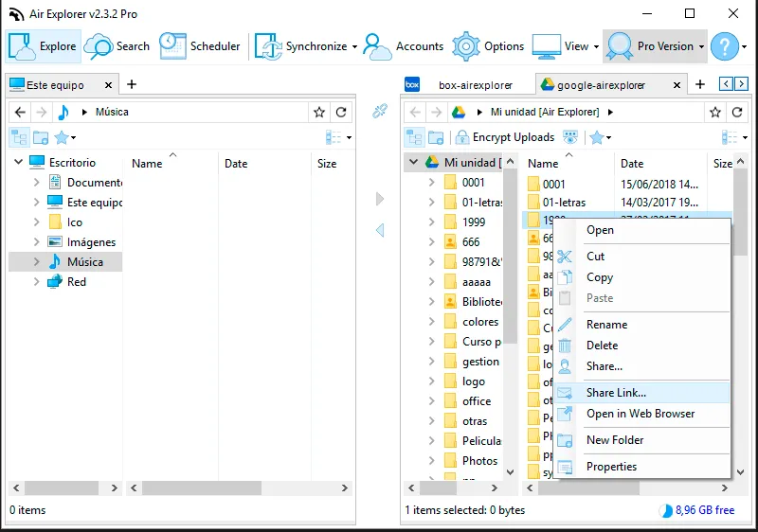
Task: Refresh the left pane Música folder
Action: (341, 112)
